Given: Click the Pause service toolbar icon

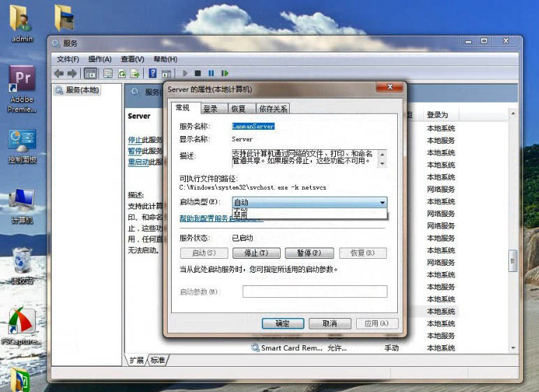Looking at the screenshot, I should [211, 73].
